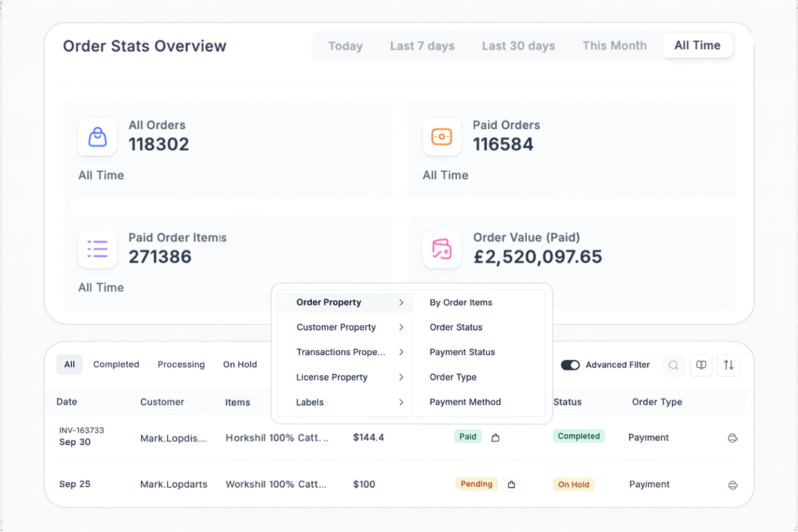Select the This Month time tab

614,46
